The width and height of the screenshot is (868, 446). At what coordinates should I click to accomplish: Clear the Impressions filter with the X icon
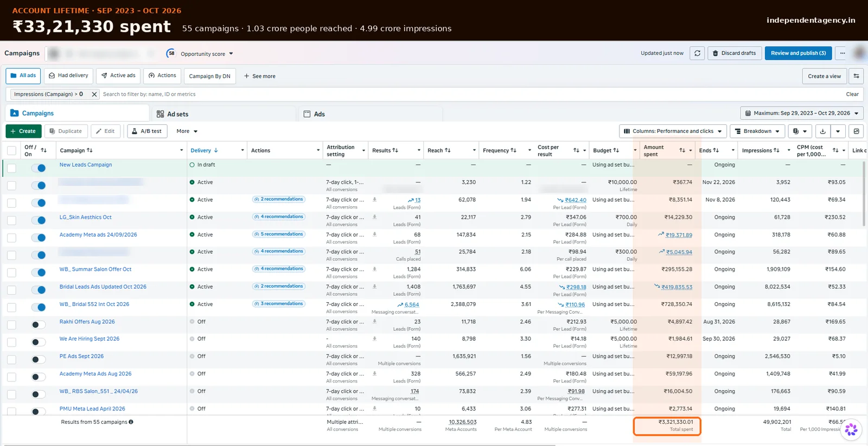(94, 94)
